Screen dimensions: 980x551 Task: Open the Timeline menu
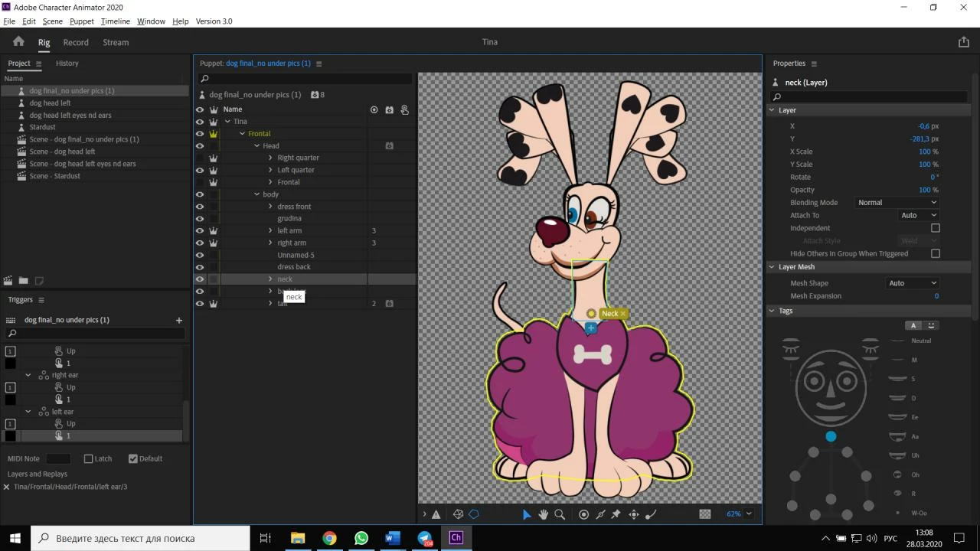click(x=116, y=21)
